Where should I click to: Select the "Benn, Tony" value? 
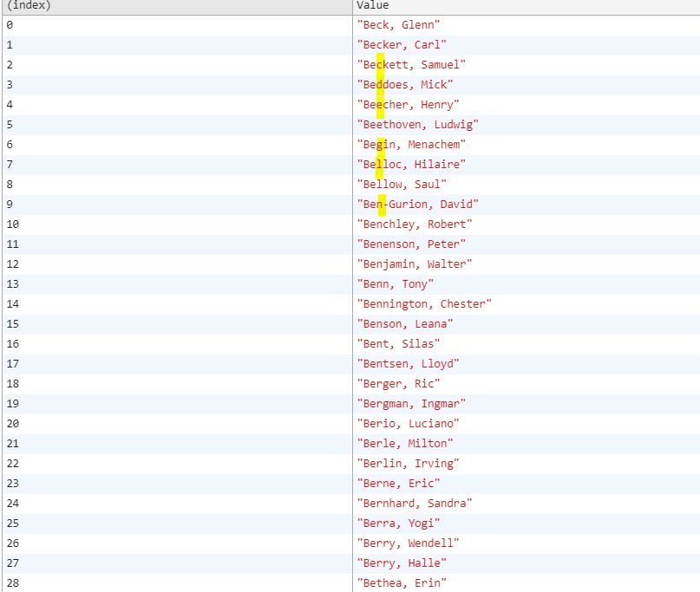coord(395,284)
